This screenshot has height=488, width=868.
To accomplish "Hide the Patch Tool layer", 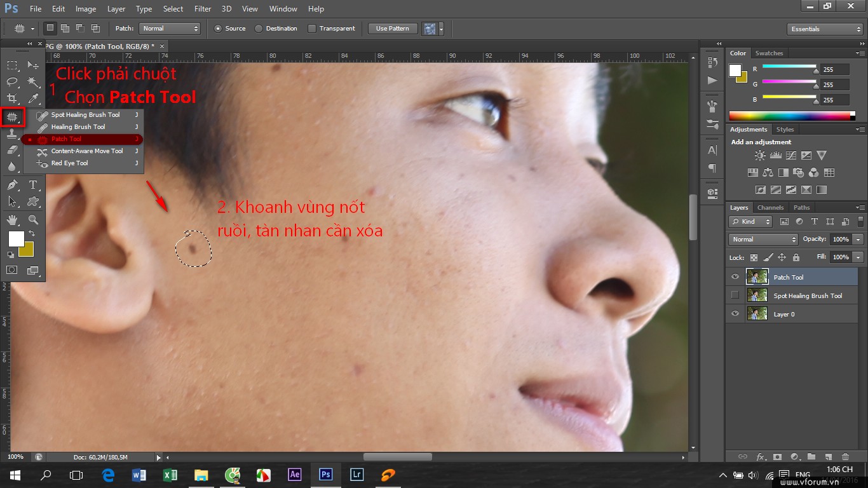I will click(x=735, y=277).
